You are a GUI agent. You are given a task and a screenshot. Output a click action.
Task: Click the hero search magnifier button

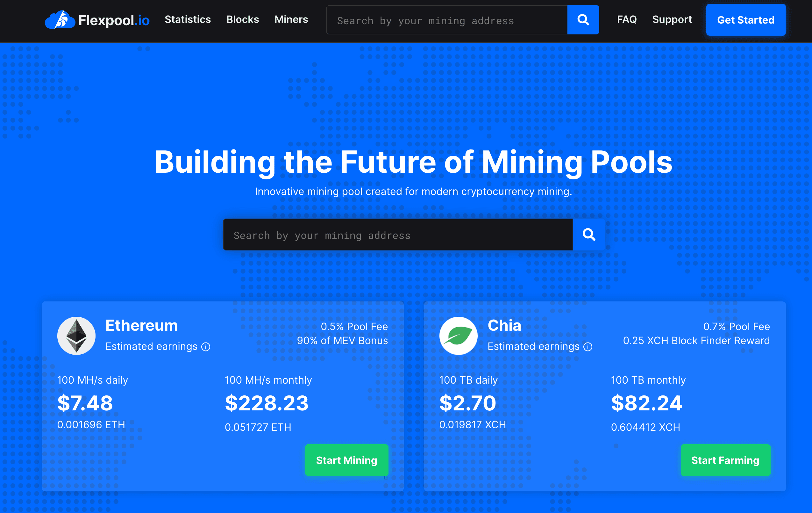coord(589,235)
